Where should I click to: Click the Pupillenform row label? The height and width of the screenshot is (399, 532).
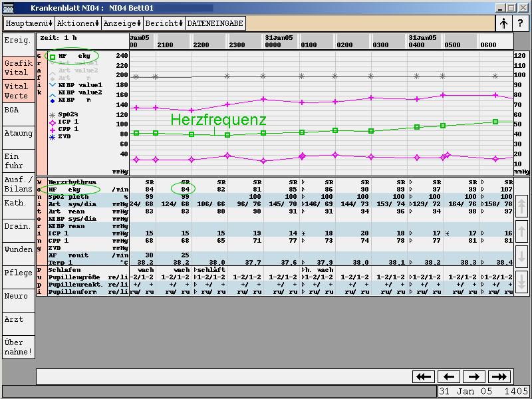(x=72, y=292)
